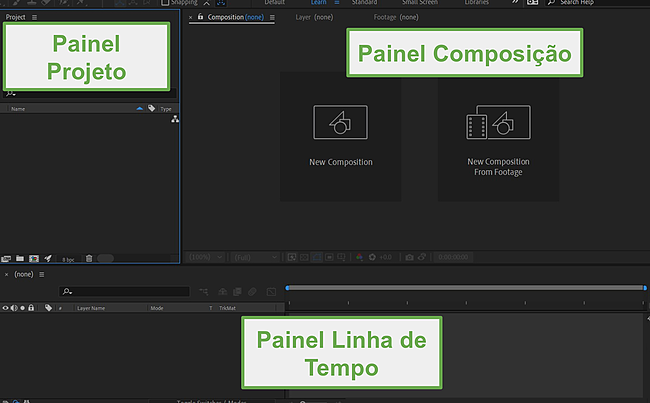The image size is (650, 403).
Task: Switch to the Small Screen workspace
Action: tap(420, 2)
